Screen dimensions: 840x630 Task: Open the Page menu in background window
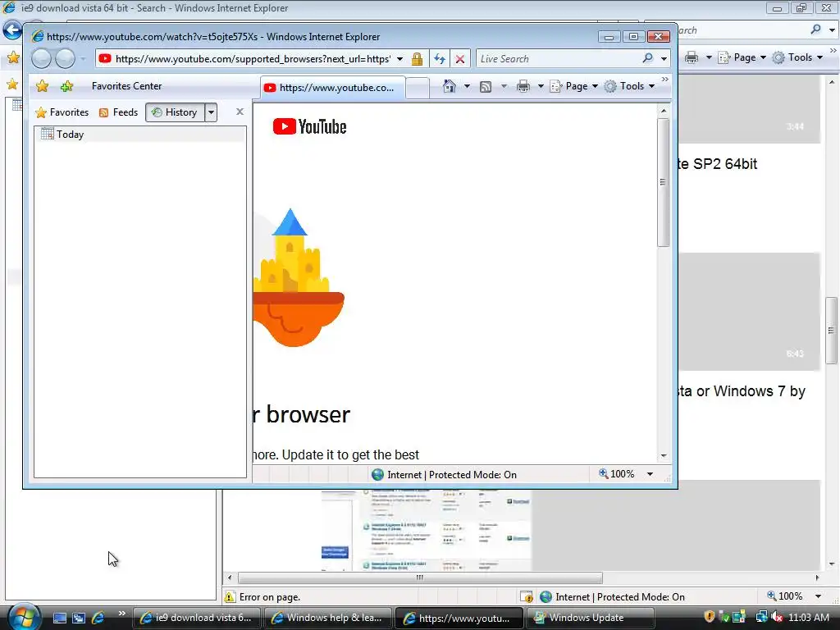(x=742, y=57)
